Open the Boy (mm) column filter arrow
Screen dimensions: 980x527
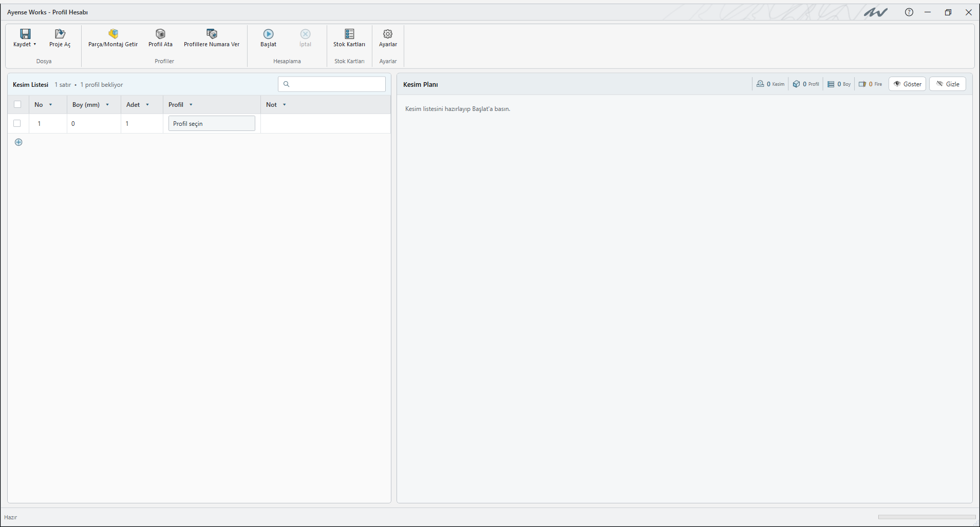107,105
